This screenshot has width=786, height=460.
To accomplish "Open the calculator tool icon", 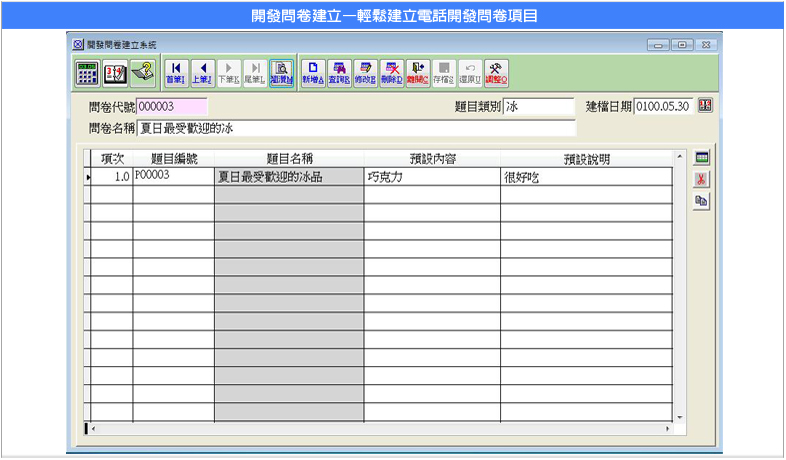I will point(87,73).
